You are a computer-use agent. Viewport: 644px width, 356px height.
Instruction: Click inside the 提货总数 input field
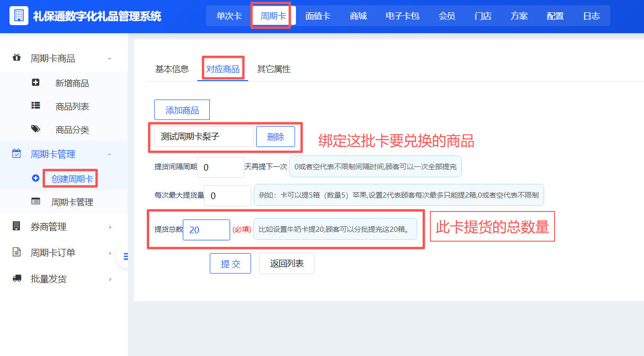pos(206,229)
